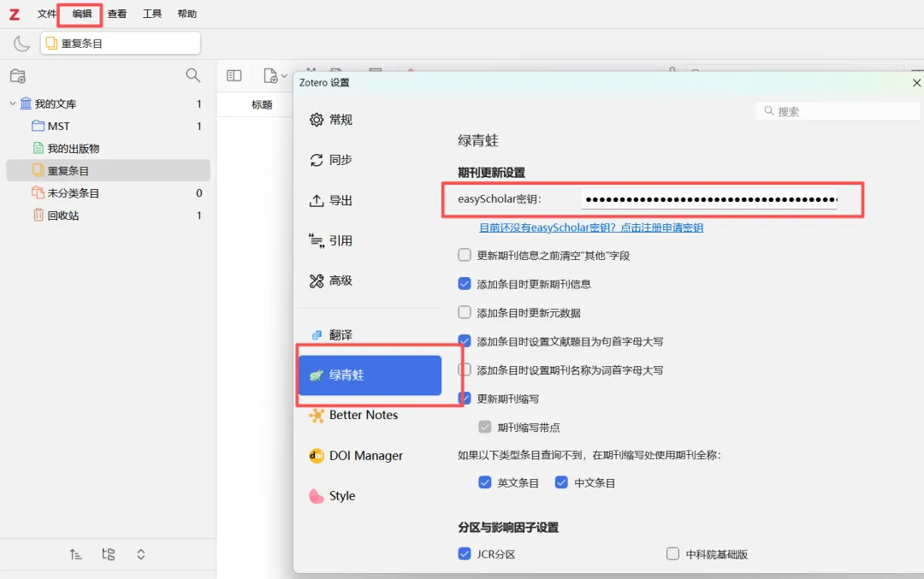Select the 未分类条目 collection row
Screen dimensions: 924x579
(x=109, y=193)
